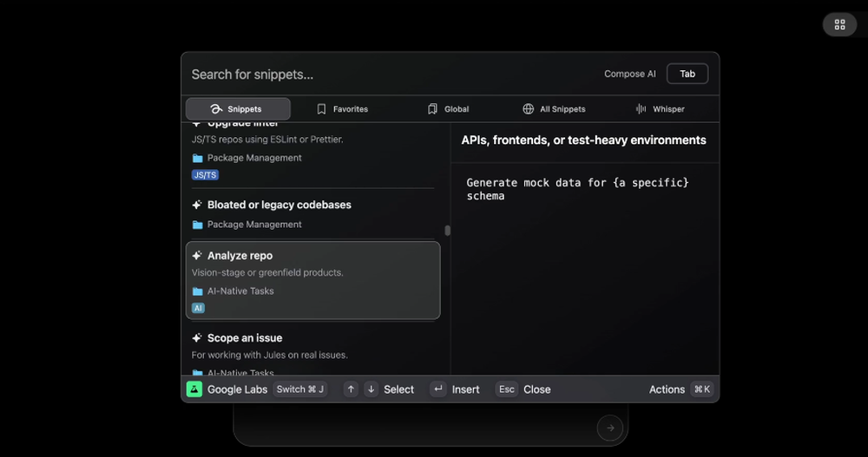
Task: Click Package Management folder icon above JS/TS tag
Action: tap(197, 158)
